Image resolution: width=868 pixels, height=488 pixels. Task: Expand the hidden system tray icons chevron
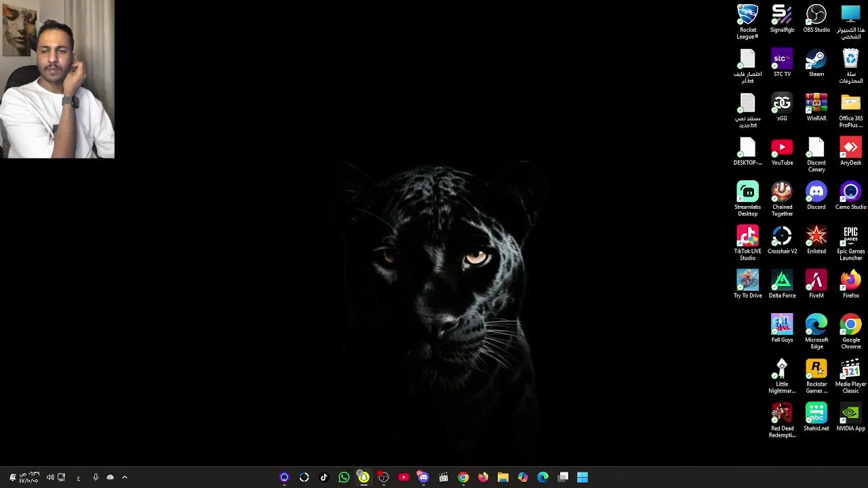point(125,477)
